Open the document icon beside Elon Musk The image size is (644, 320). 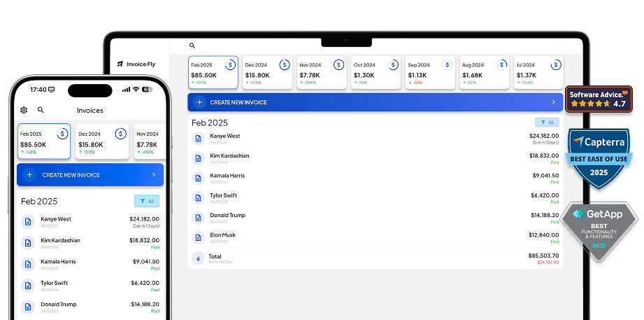point(198,237)
